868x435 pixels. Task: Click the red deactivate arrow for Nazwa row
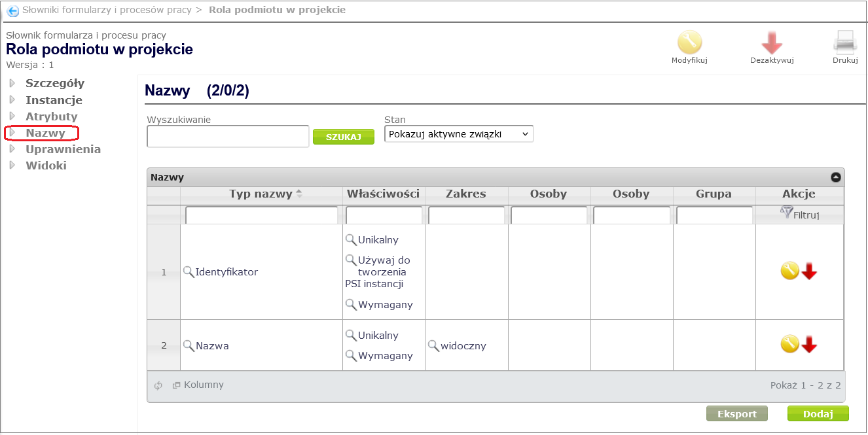click(x=810, y=345)
